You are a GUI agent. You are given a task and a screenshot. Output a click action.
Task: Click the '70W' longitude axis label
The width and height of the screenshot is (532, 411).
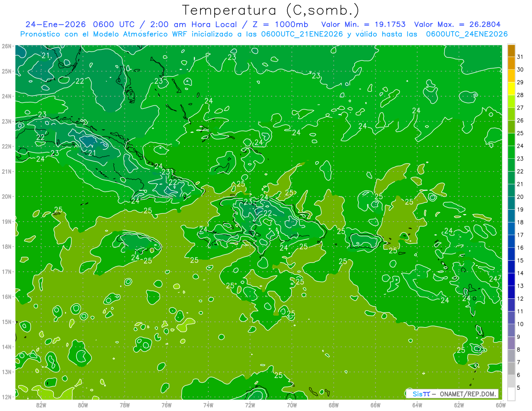click(x=292, y=405)
